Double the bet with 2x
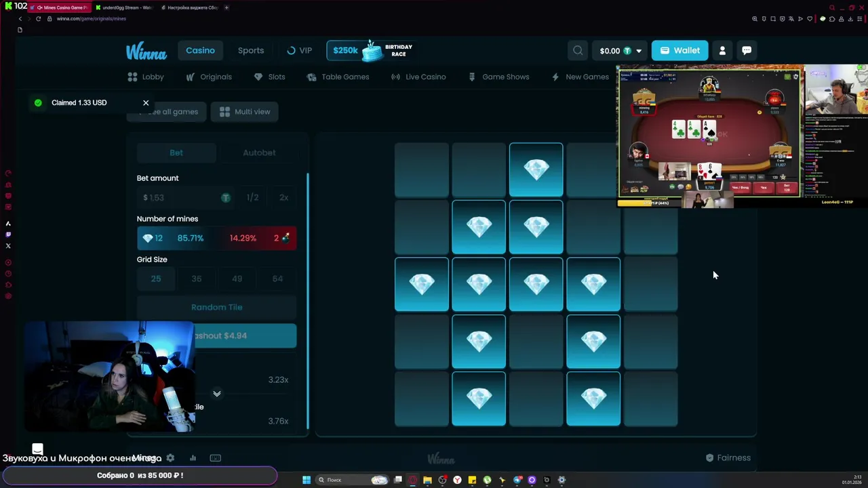 click(x=283, y=197)
